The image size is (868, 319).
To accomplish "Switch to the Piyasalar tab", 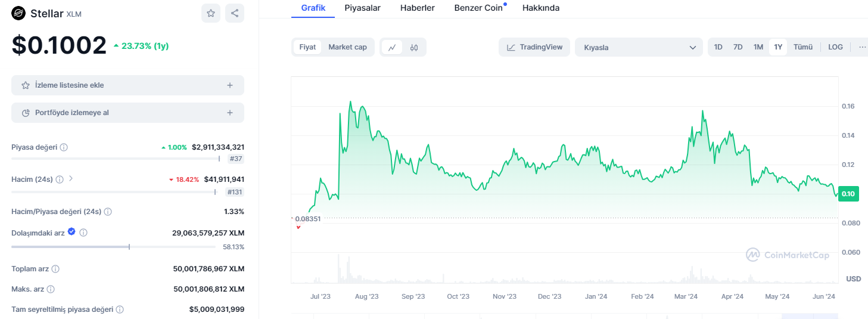I will (362, 8).
